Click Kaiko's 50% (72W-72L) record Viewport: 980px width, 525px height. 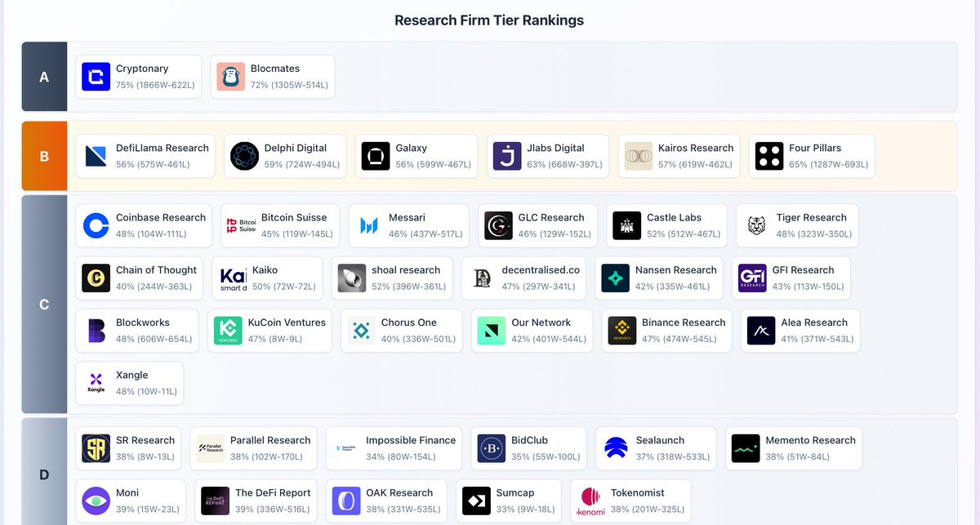tap(284, 286)
